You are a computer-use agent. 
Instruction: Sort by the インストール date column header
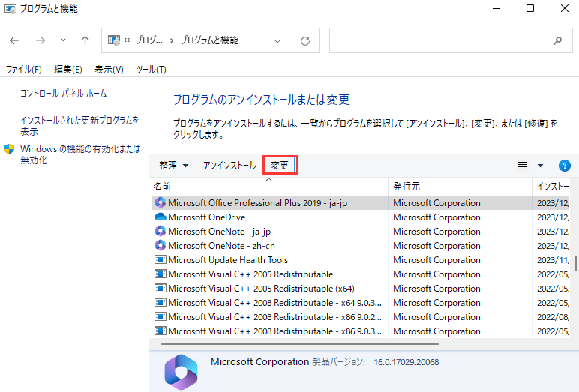point(553,187)
